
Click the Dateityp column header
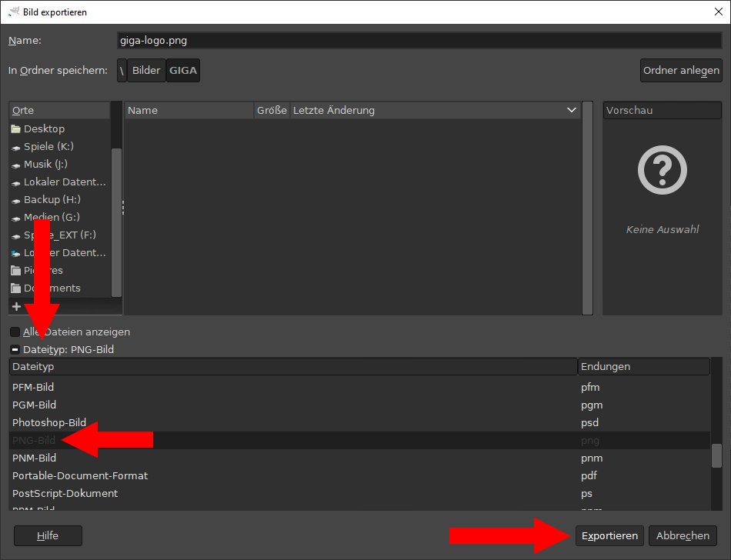point(292,367)
